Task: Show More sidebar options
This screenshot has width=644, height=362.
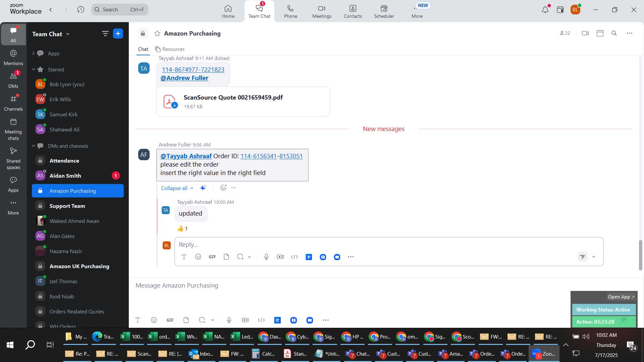Action: coord(13,207)
